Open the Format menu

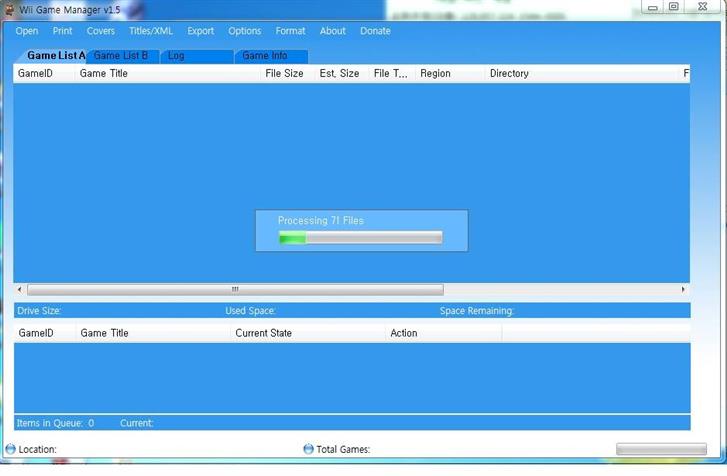click(x=290, y=31)
